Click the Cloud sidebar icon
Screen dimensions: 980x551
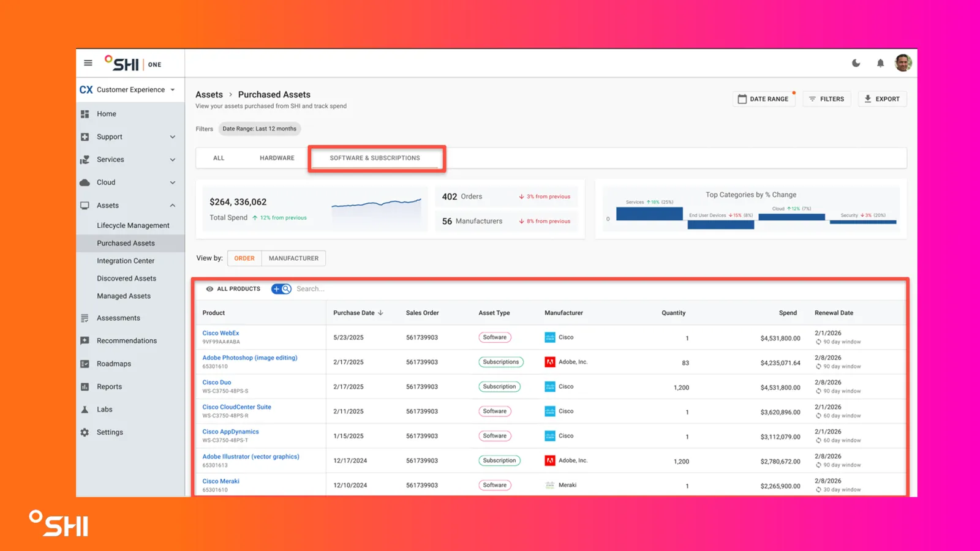coord(85,182)
